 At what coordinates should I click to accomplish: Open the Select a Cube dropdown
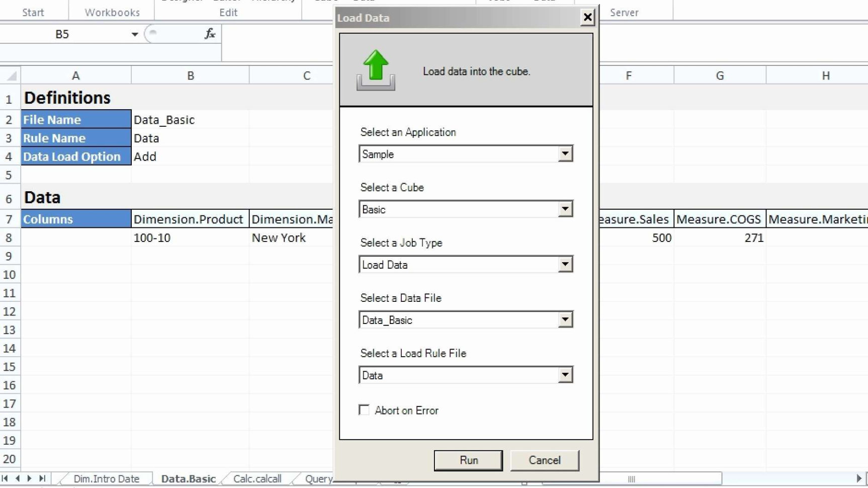(x=565, y=209)
